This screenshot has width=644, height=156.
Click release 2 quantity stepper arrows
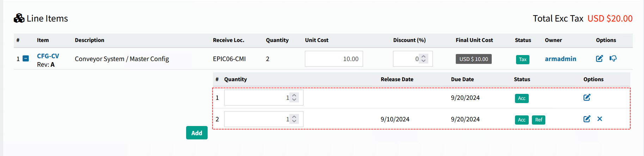click(x=294, y=119)
